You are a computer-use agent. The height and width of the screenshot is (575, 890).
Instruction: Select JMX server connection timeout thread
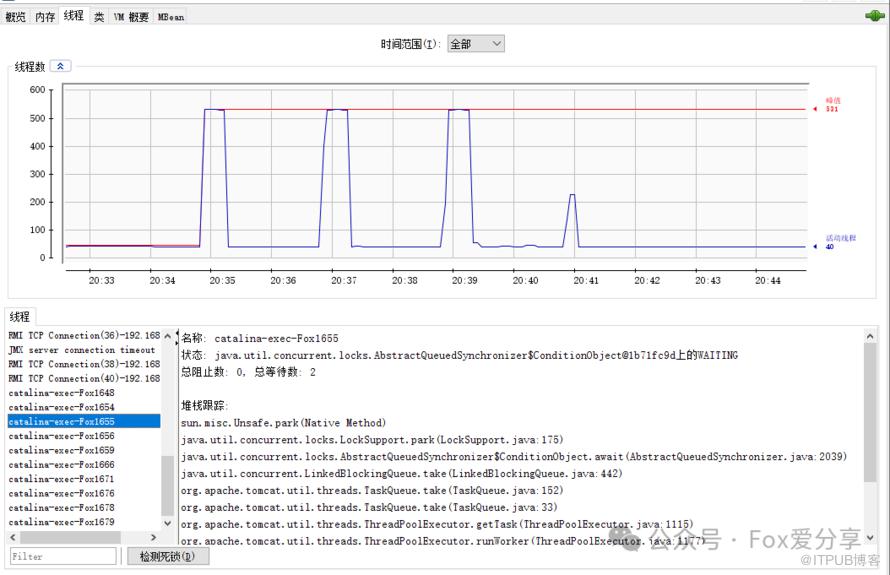[82, 350]
